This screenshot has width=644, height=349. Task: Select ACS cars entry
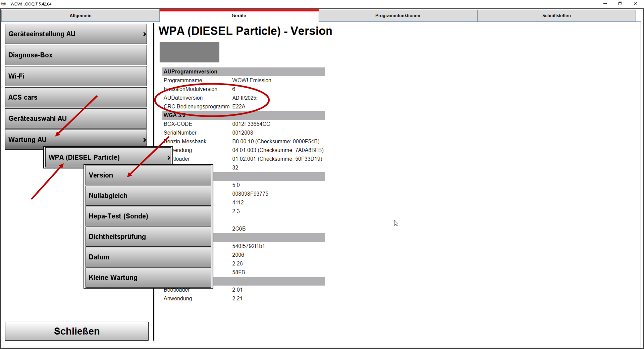pyautogui.click(x=76, y=98)
